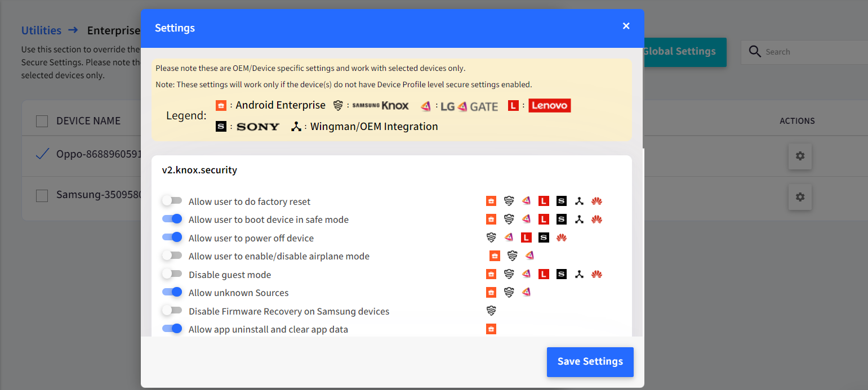Screen dimensions: 868x390
Task: Click the Lenovo logo in the legend
Action: click(x=549, y=105)
